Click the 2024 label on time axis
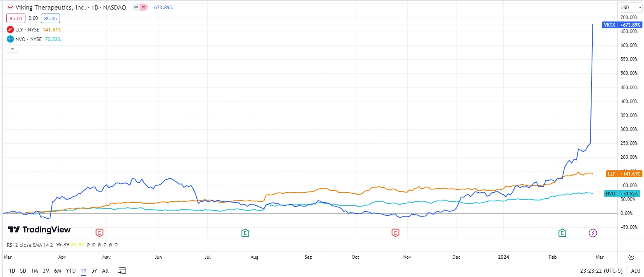Image resolution: width=644 pixels, height=277 pixels. pyautogui.click(x=503, y=257)
